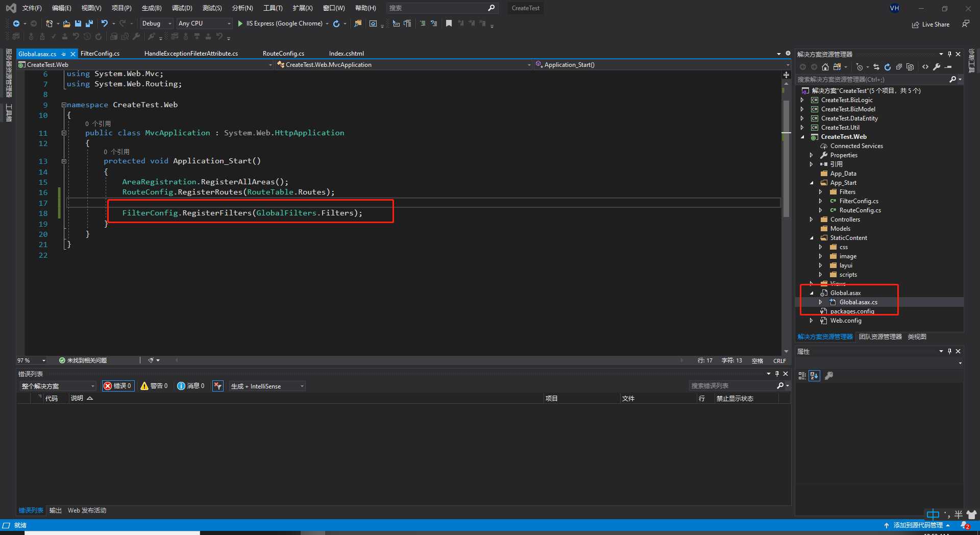This screenshot has height=535, width=980.
Task: Click the bookmark toggle icon in toolbar
Action: 449,23
